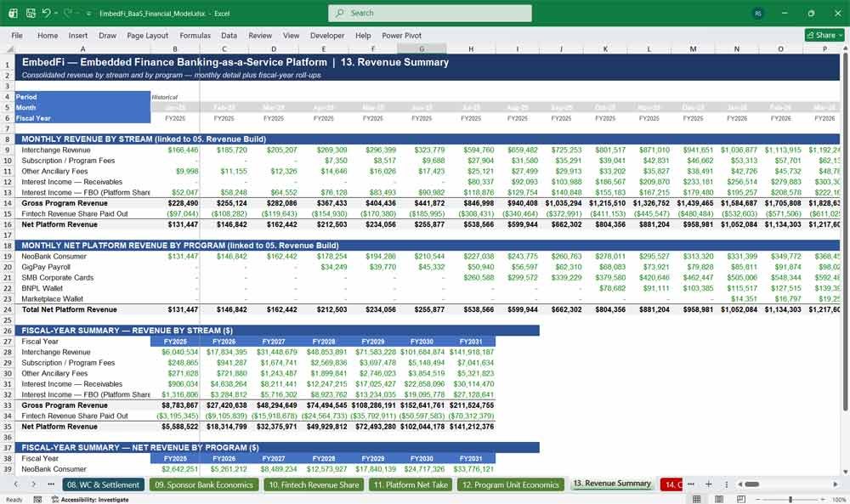Select the GigPay Payroll row label

pos(46,267)
